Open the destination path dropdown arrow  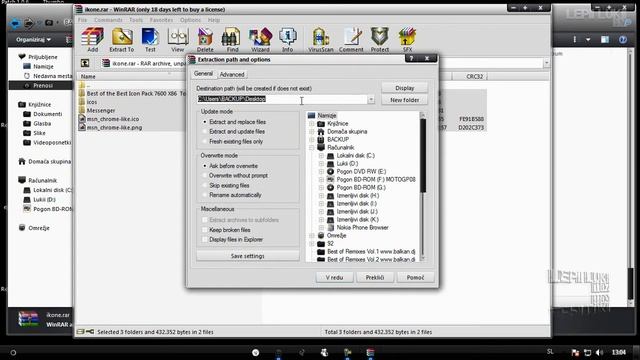tap(371, 100)
